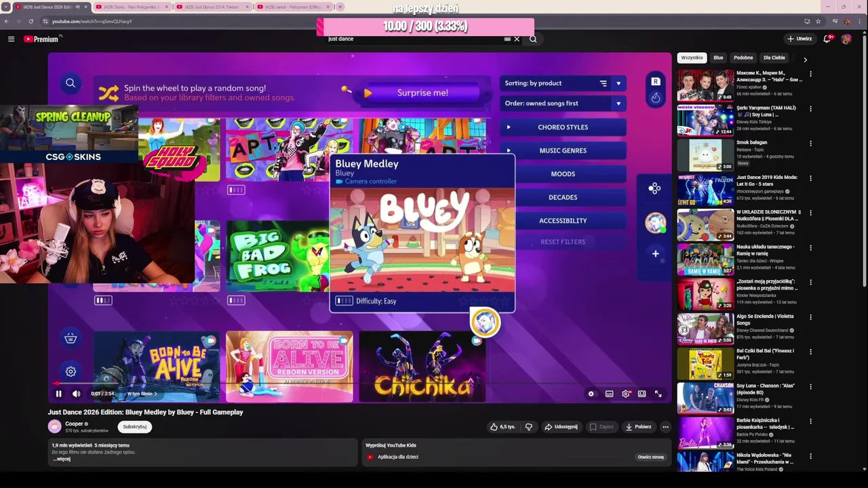The width and height of the screenshot is (868, 488).
Task: Bookmark this page with the star icon
Action: pos(818,21)
